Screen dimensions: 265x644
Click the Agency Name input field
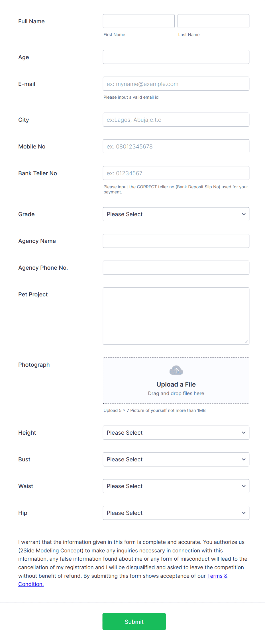[176, 241]
